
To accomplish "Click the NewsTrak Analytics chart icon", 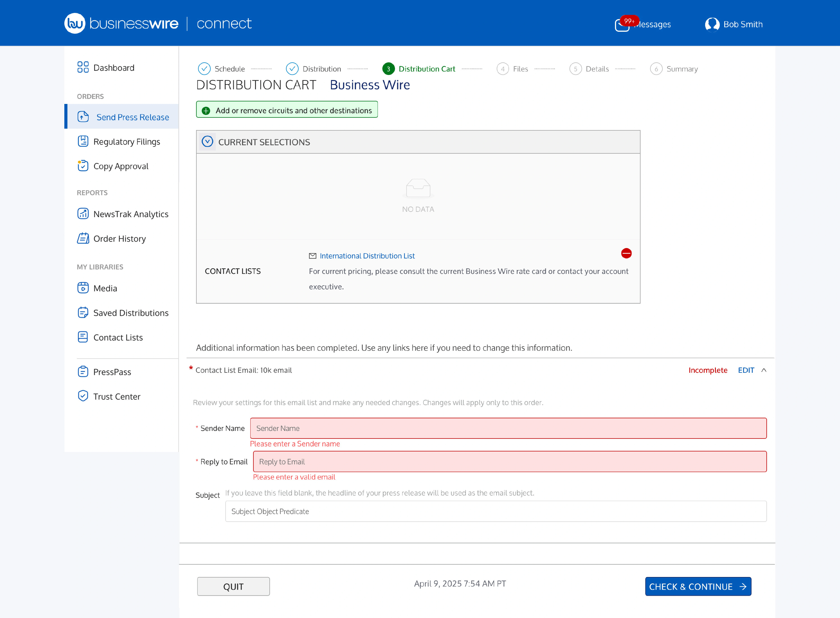I will pos(83,214).
